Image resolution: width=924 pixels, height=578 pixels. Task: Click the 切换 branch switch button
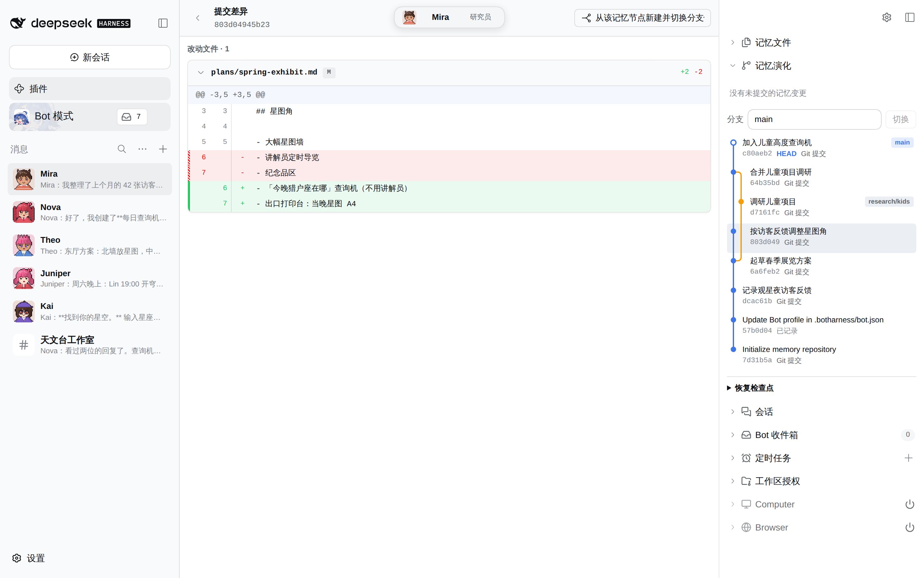(x=900, y=119)
